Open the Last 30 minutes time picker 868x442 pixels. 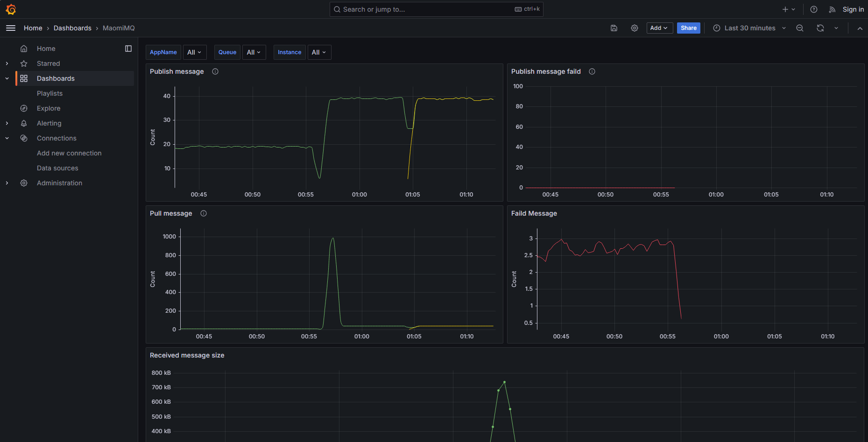(749, 28)
